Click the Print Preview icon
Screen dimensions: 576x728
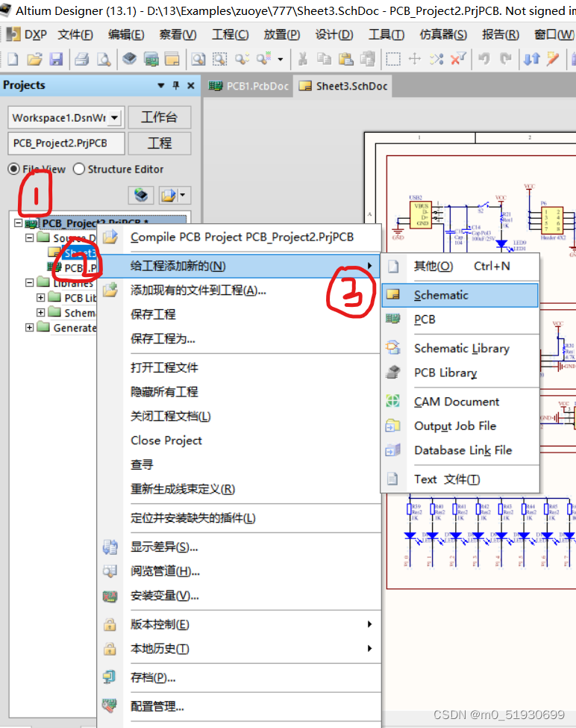click(x=104, y=59)
